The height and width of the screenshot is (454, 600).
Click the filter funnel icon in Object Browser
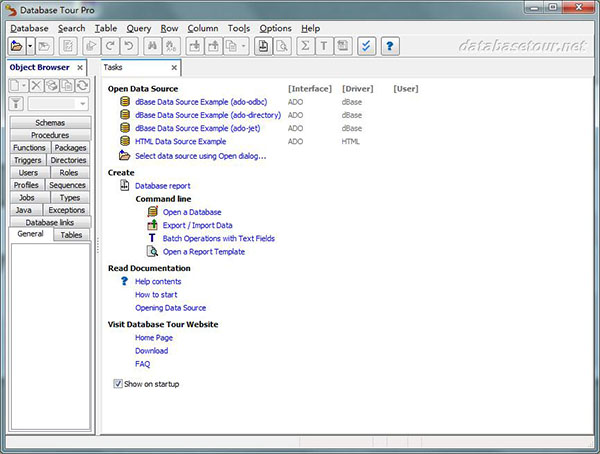click(x=16, y=103)
